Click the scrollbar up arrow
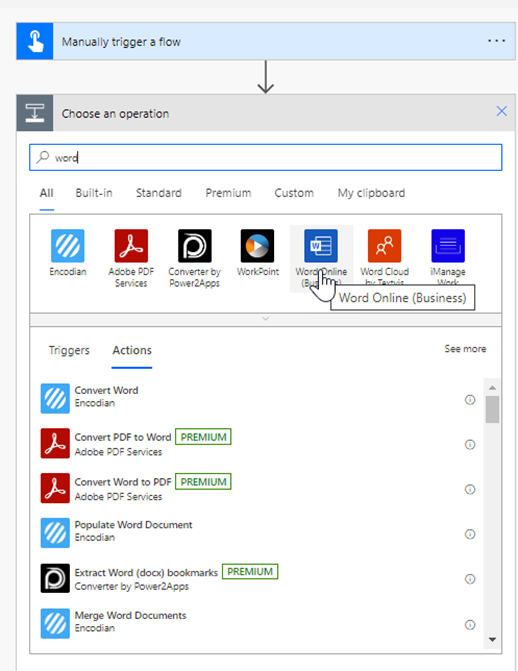 click(492, 388)
